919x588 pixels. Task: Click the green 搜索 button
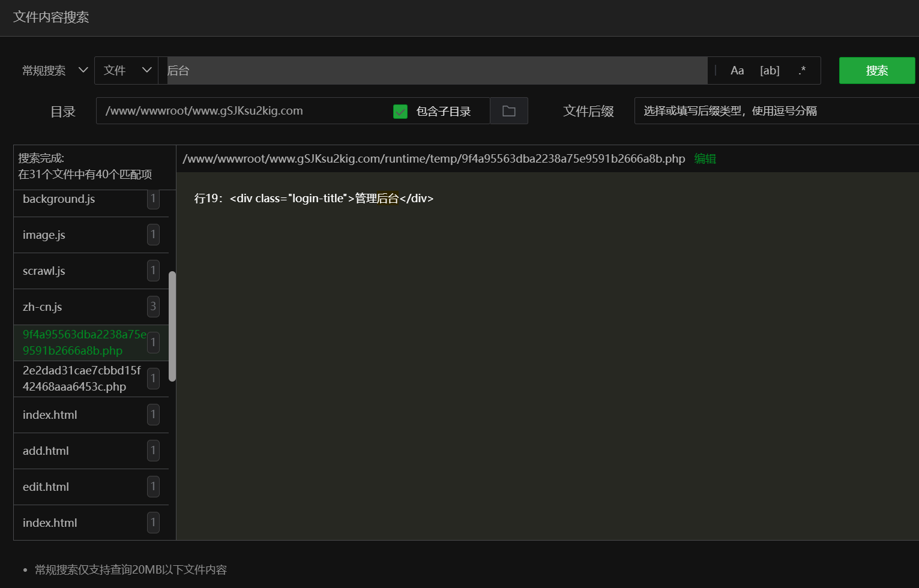click(876, 71)
